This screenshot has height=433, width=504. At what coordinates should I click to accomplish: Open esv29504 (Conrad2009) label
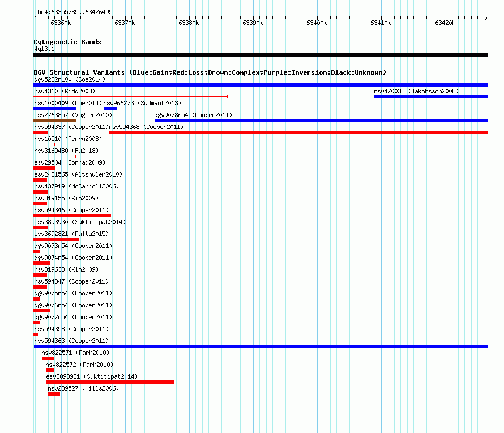pyautogui.click(x=70, y=162)
